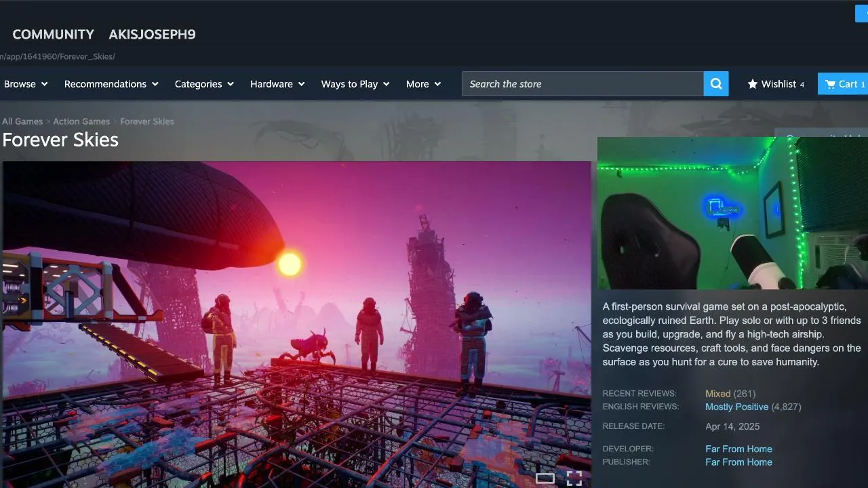Open the Wishlist with the star icon
868x488 pixels.
(x=776, y=84)
